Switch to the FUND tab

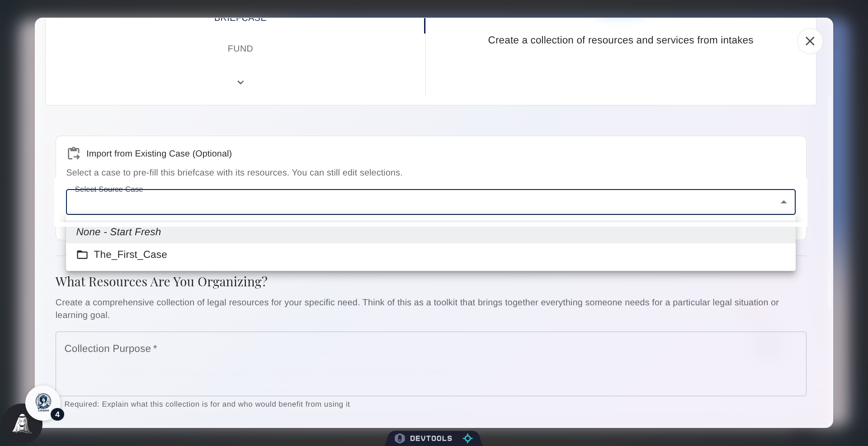(240, 48)
